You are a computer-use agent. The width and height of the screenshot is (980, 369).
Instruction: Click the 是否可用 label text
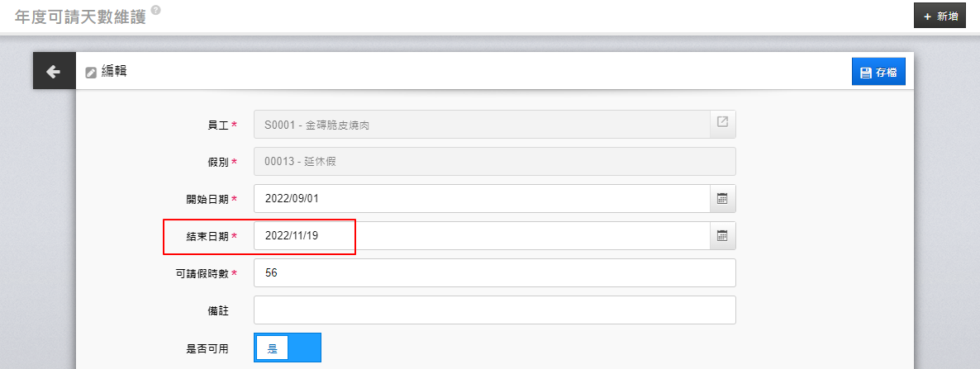point(207,348)
